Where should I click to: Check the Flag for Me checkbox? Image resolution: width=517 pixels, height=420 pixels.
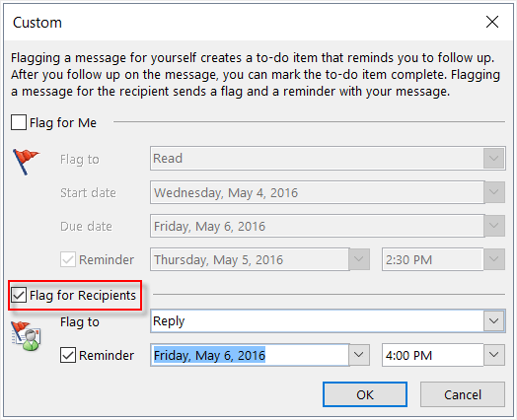click(x=19, y=122)
